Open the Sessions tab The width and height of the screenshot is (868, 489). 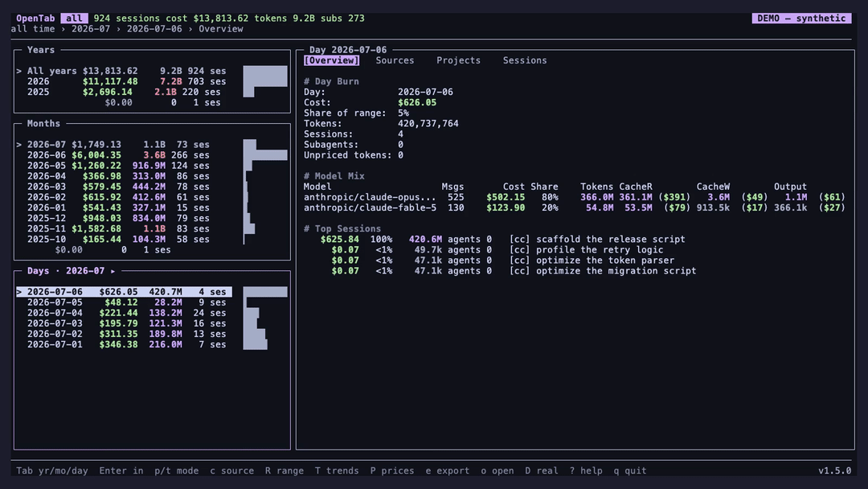(525, 60)
